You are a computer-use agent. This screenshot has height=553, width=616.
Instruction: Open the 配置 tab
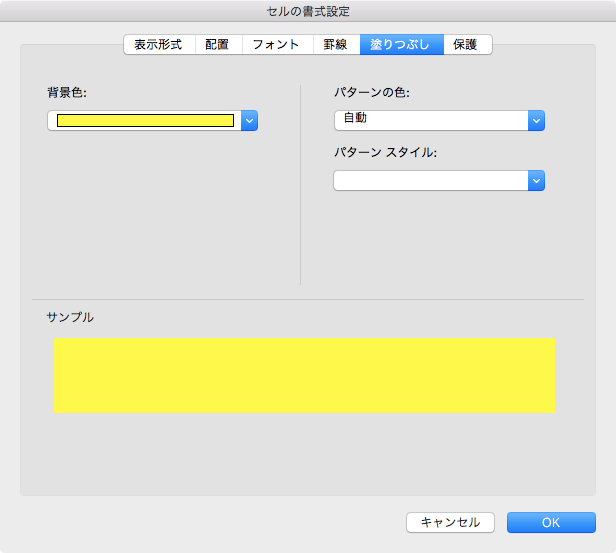click(217, 45)
